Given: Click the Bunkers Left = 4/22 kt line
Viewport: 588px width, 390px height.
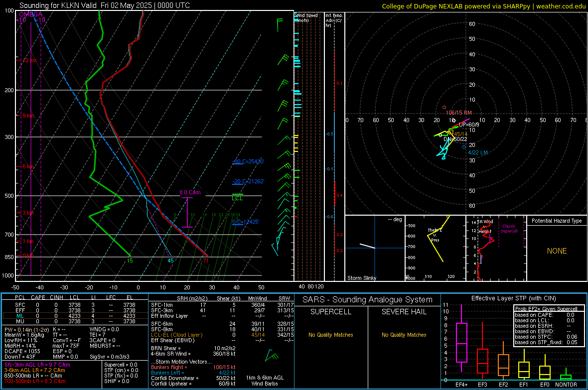Looking at the screenshot, I should 193,373.
